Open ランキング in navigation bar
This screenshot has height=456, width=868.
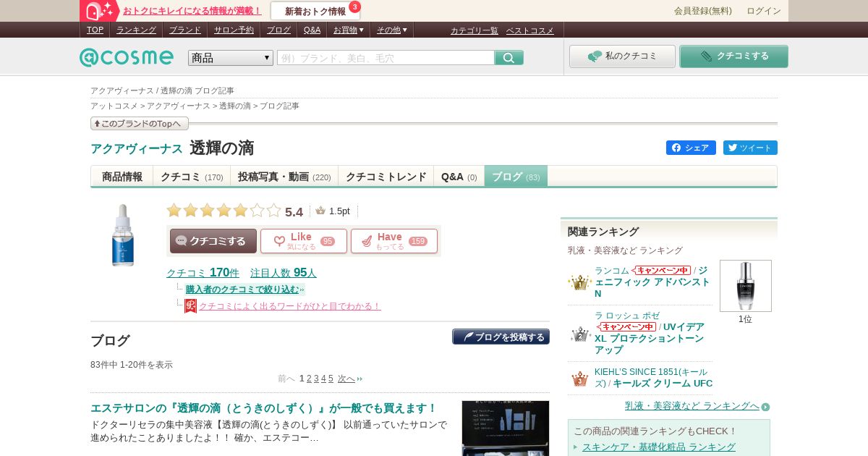(x=136, y=30)
